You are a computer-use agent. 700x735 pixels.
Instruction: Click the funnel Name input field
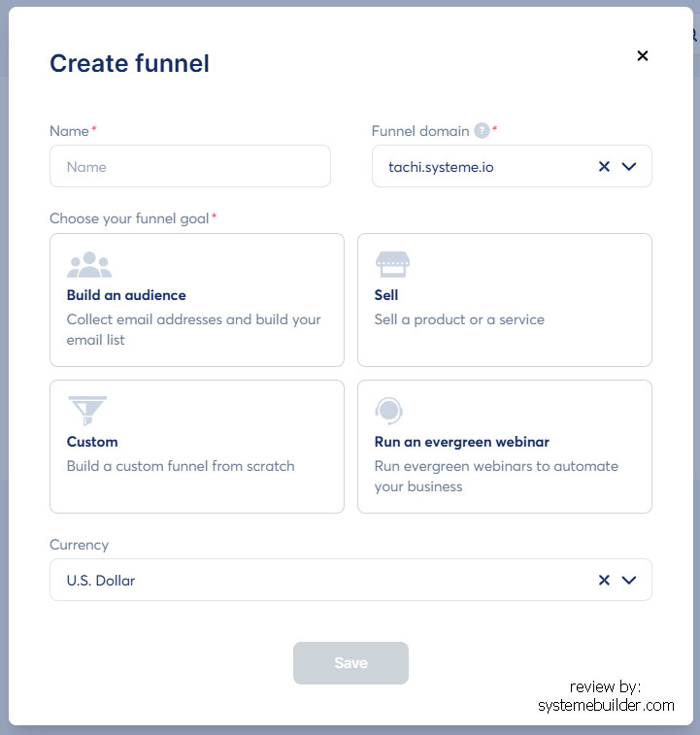[x=190, y=166]
